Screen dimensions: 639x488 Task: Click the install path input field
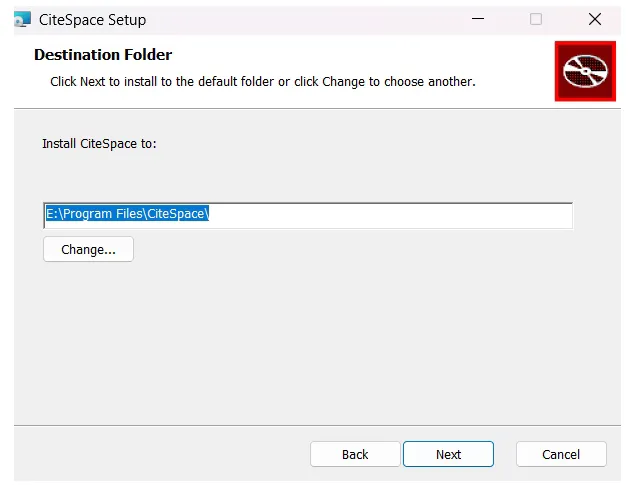click(308, 215)
